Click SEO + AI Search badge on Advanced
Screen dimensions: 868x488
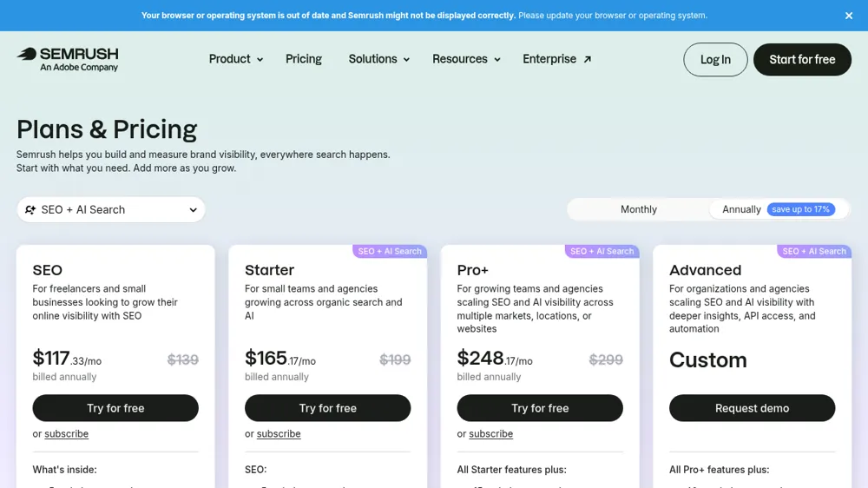click(814, 252)
